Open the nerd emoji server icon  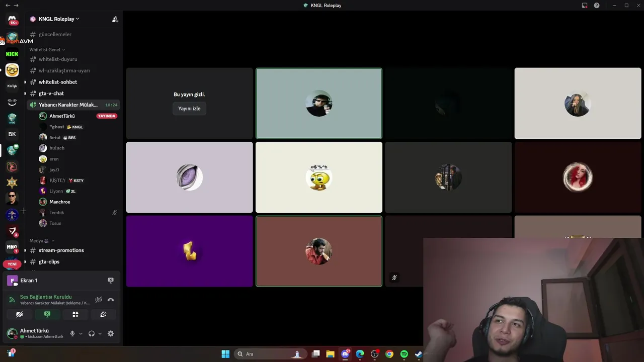[x=12, y=70]
